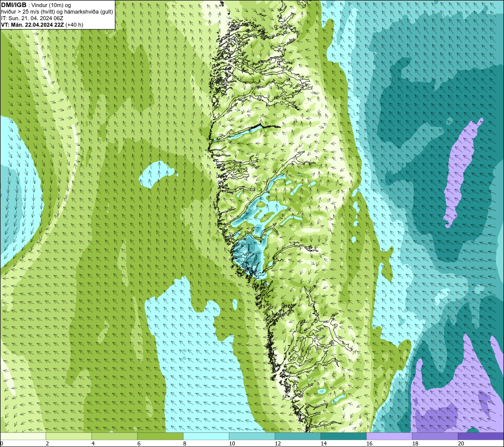Image resolution: width=504 pixels, height=447 pixels.
Task: Select the 18–20 m/s purple swatch
Action: 435,436
